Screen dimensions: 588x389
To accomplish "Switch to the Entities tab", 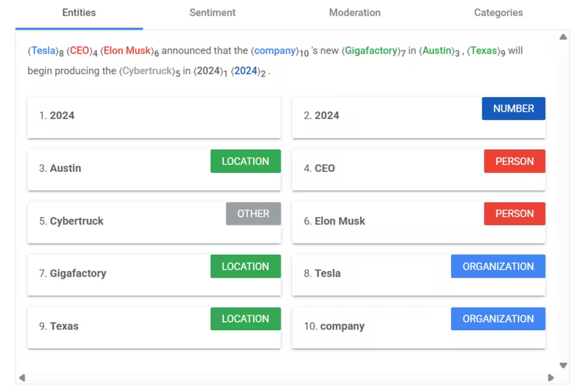I will tap(79, 13).
